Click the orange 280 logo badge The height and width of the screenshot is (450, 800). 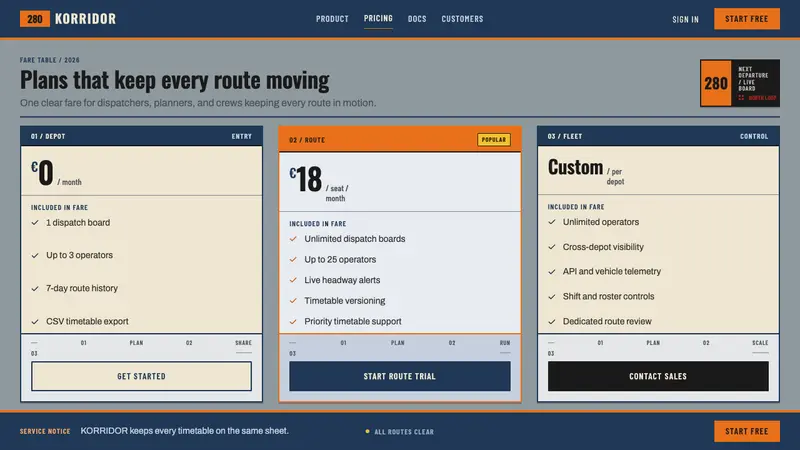pos(35,19)
